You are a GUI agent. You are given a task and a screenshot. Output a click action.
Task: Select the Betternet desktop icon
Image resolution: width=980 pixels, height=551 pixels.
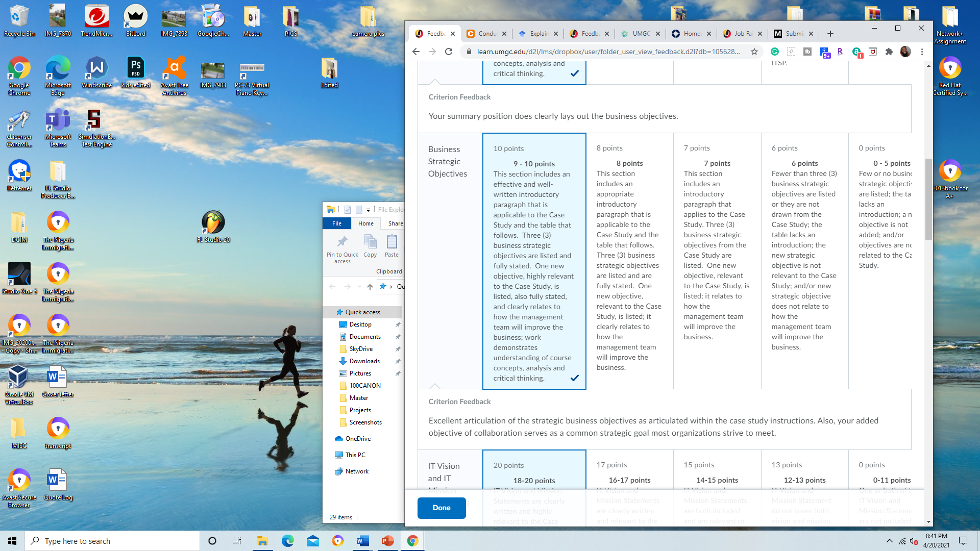pos(19,175)
